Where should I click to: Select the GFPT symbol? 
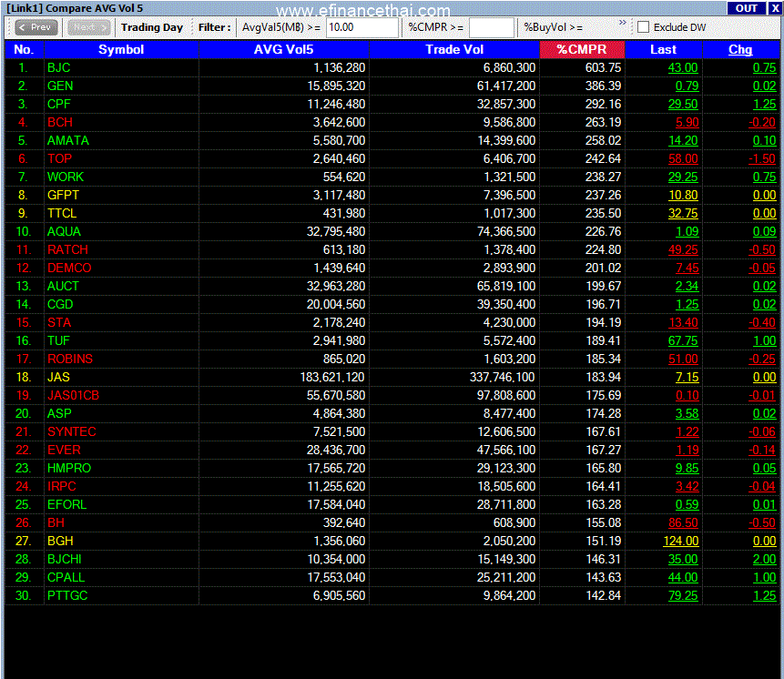(x=63, y=195)
